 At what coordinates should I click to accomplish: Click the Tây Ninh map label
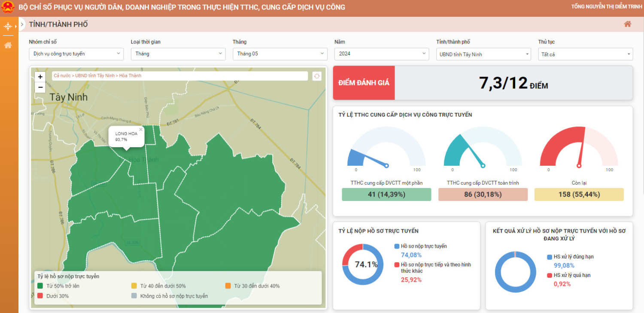(x=68, y=97)
